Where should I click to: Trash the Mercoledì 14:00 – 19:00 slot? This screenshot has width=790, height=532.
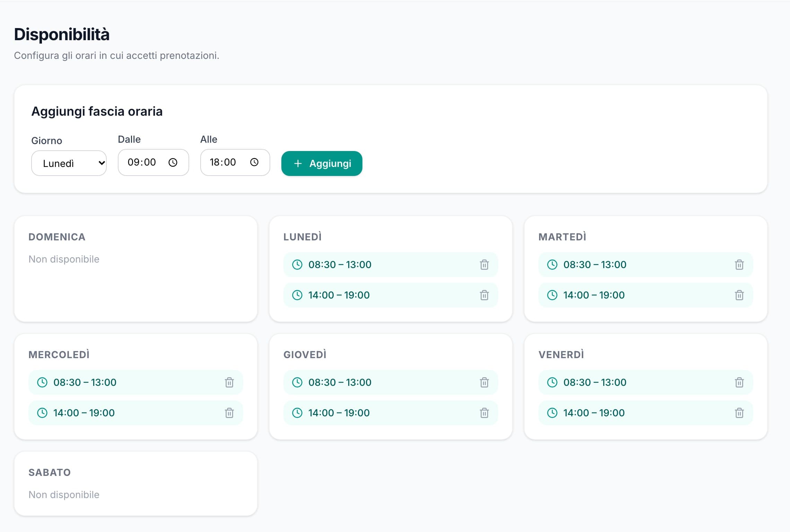click(229, 413)
